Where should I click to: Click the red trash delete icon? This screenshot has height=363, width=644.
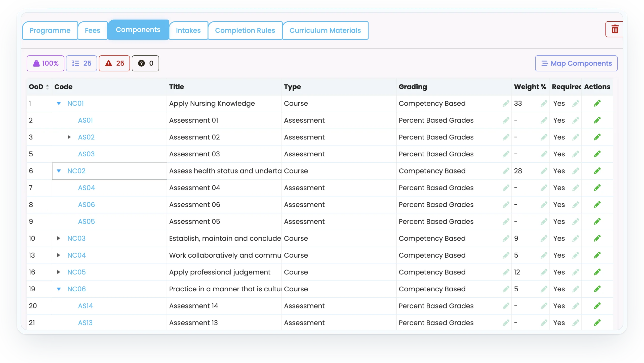(x=615, y=29)
